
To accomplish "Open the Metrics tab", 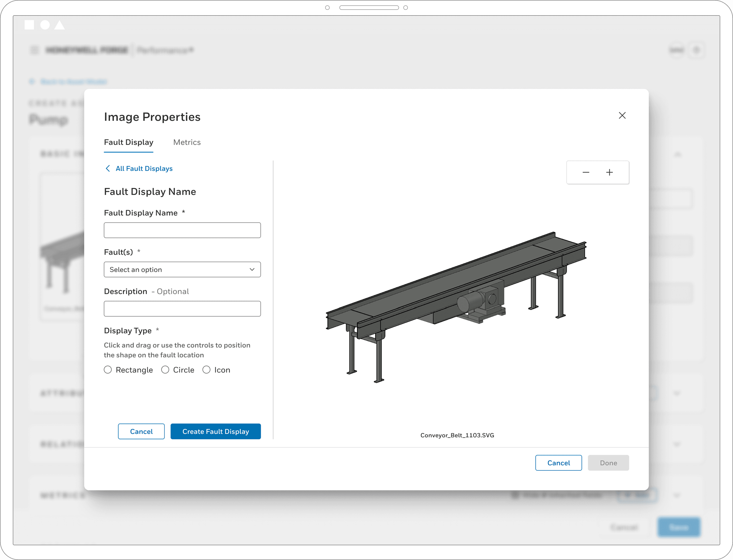I will pyautogui.click(x=187, y=142).
